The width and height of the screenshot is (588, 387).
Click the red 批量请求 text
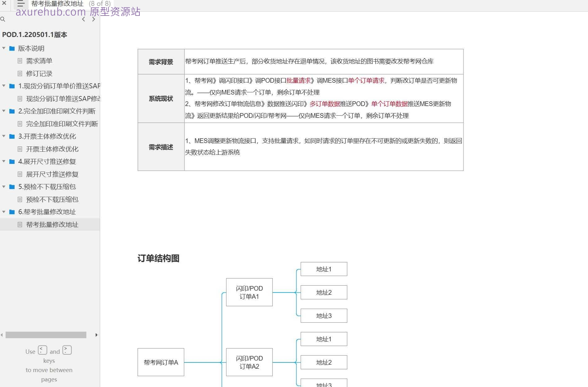coord(299,81)
